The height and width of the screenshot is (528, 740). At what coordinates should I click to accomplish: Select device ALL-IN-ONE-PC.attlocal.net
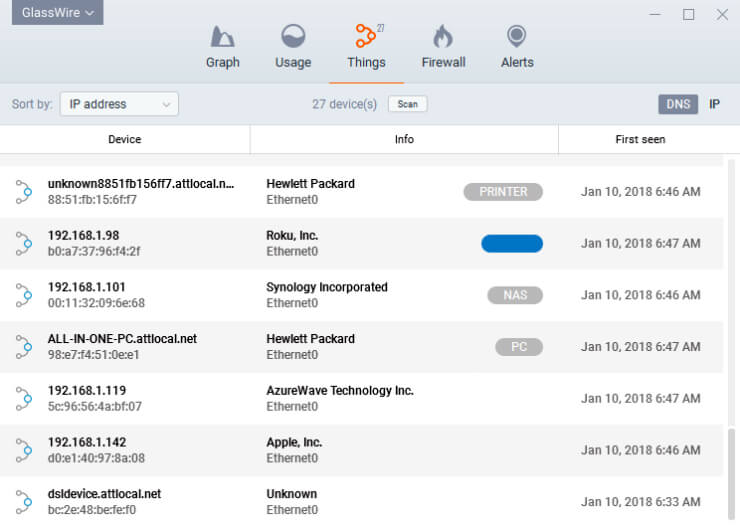122,338
